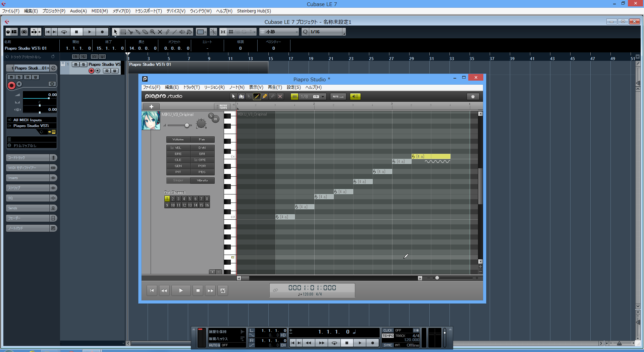The height and width of the screenshot is (352, 644).
Task: Click the Cubase record button in top toolbar
Action: click(x=102, y=32)
